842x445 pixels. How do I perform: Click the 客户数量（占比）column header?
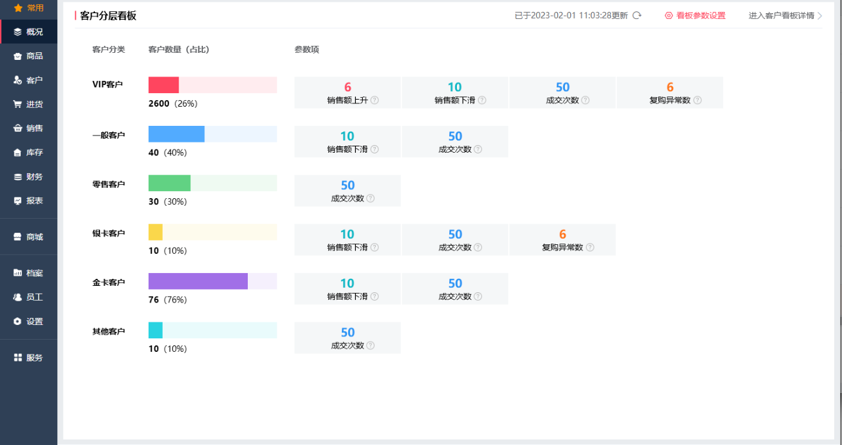179,49
